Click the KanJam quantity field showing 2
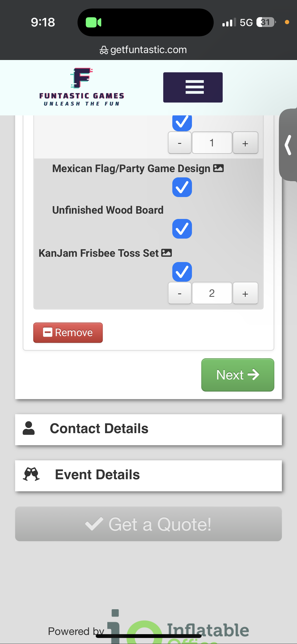297x644 pixels. tap(212, 293)
